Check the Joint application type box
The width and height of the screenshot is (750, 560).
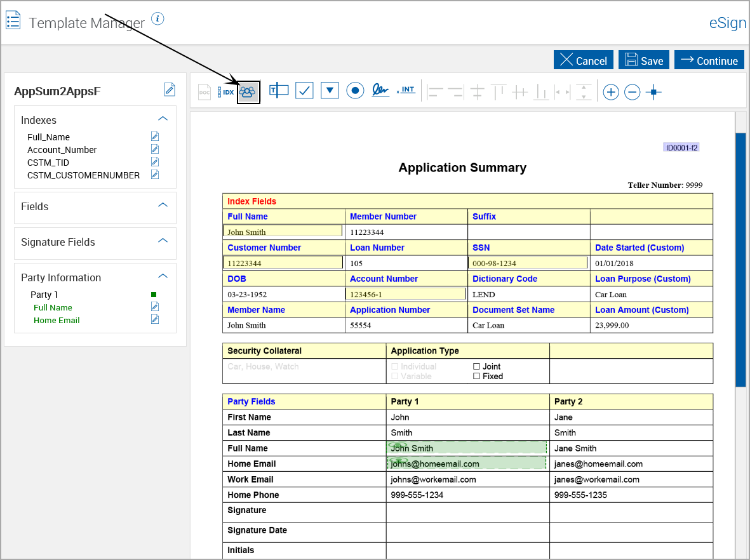coord(476,366)
